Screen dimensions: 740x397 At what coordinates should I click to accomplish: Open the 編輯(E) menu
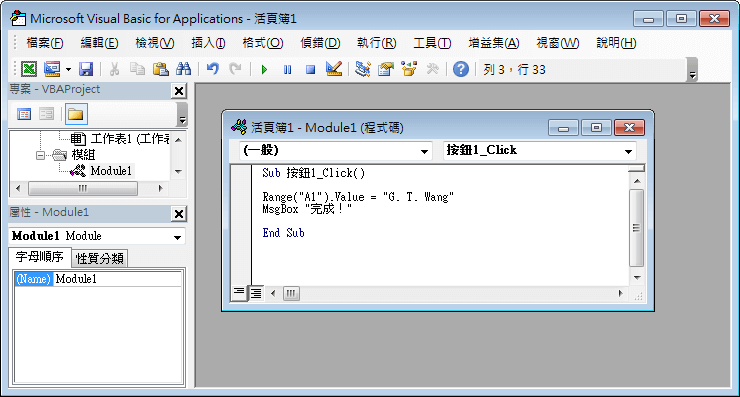99,43
